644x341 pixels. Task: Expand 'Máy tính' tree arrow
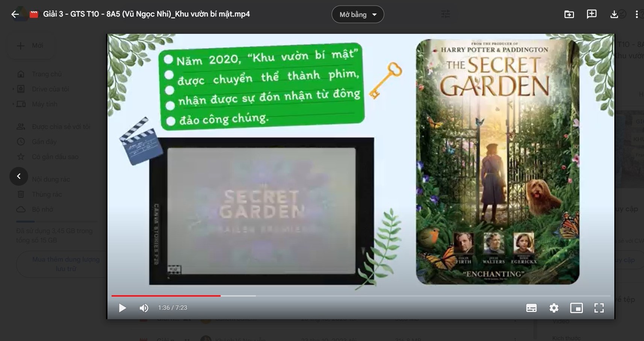tap(14, 104)
